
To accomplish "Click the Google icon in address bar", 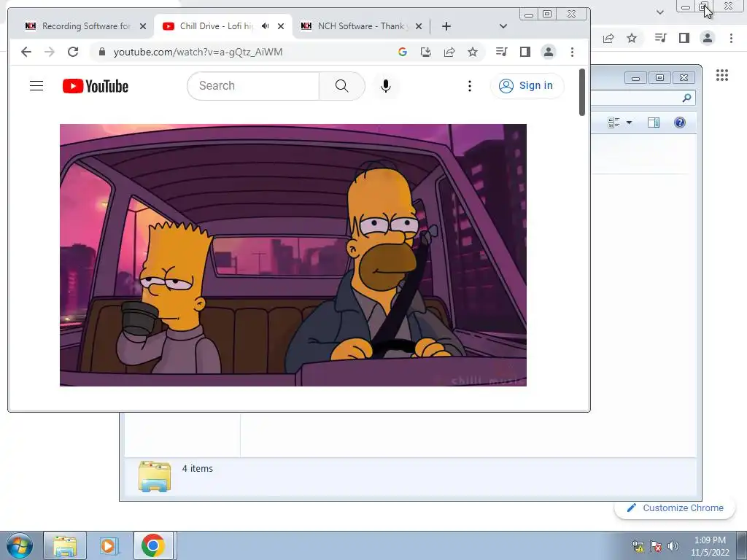I will (403, 52).
